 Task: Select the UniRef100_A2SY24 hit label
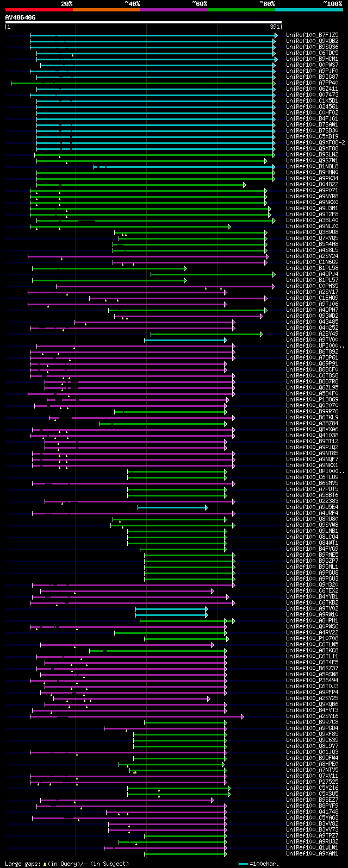point(312,256)
